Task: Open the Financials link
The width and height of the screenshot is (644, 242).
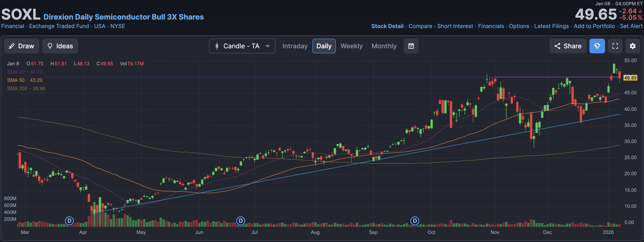Action: [491, 26]
